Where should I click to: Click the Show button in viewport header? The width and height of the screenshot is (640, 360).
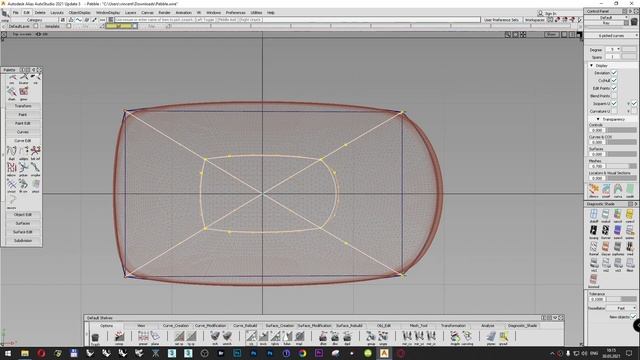(x=551, y=35)
